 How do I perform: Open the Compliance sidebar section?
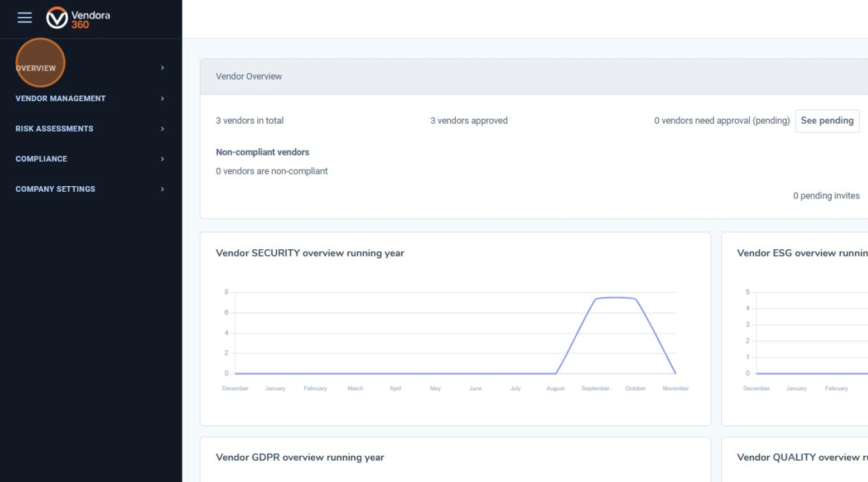click(x=42, y=159)
